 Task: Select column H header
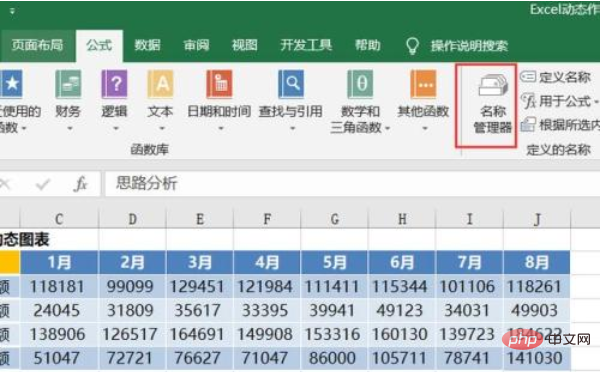[402, 219]
